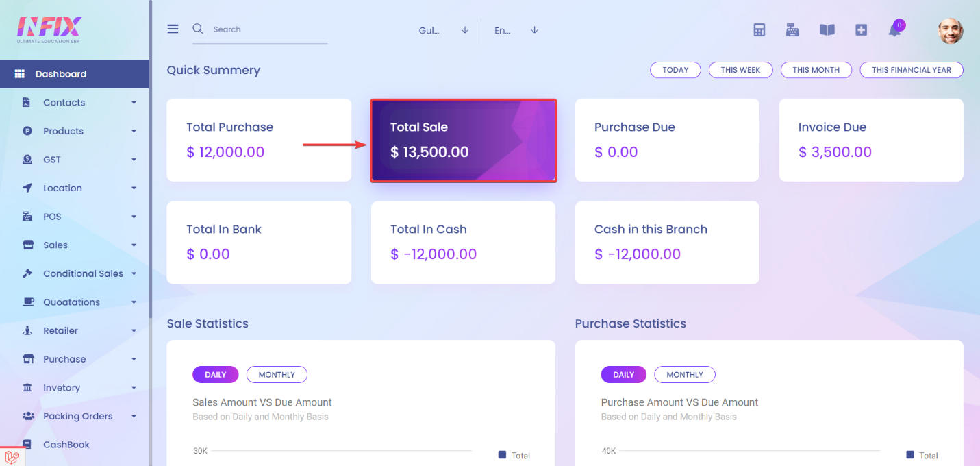This screenshot has width=980, height=466.
Task: Open the book icon in header
Action: coord(827,30)
